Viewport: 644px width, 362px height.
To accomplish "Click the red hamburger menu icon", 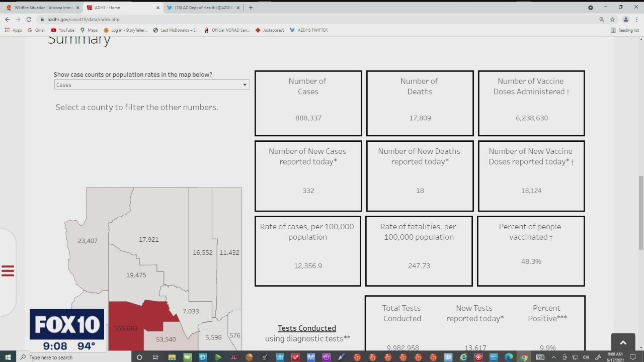I will point(8,271).
